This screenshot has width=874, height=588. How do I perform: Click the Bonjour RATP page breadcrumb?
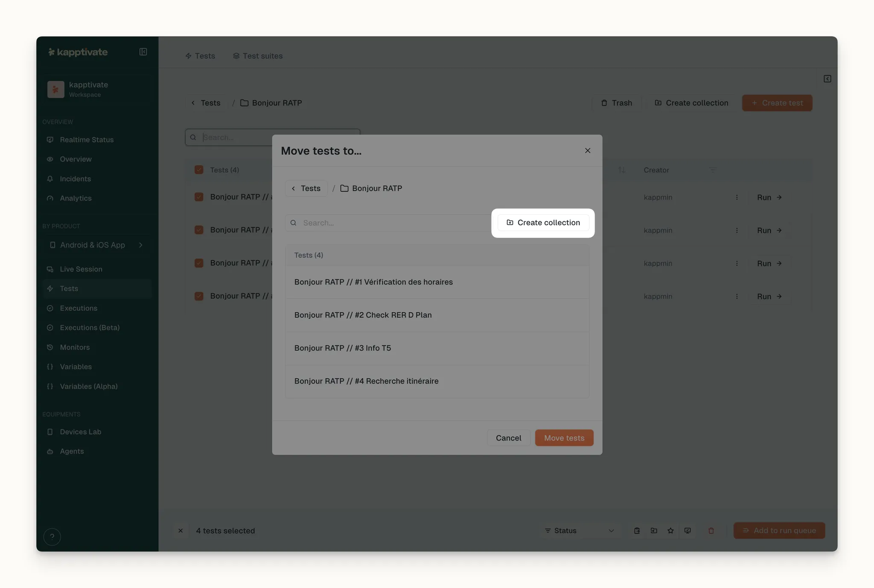(271, 103)
